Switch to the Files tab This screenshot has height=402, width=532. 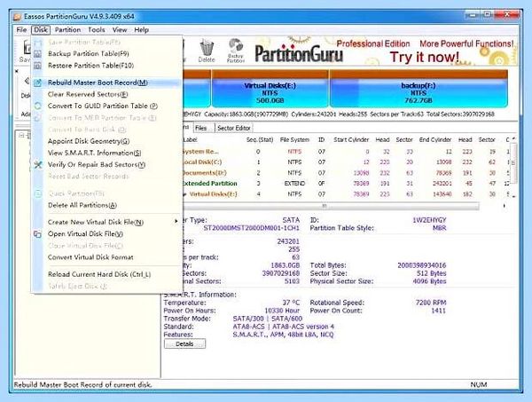click(201, 128)
